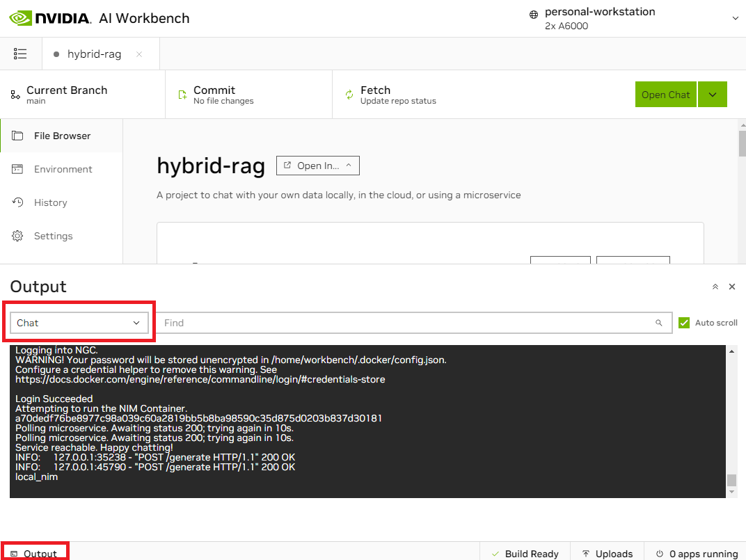This screenshot has width=746, height=560.
Task: Click the output log scrollbar thumb
Action: coord(731,480)
